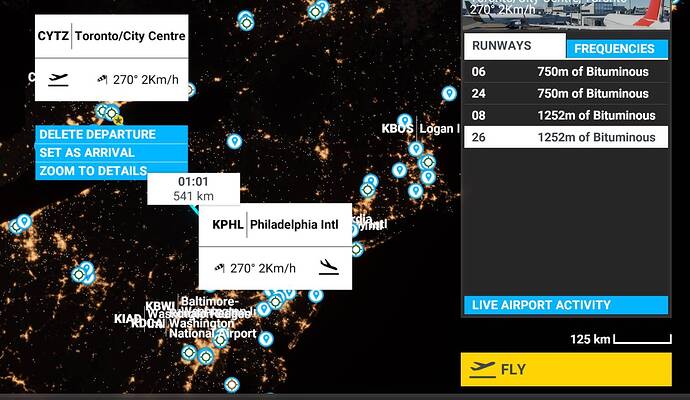690x400 pixels.
Task: Choose Delete Departure from the context menu
Action: click(x=112, y=134)
